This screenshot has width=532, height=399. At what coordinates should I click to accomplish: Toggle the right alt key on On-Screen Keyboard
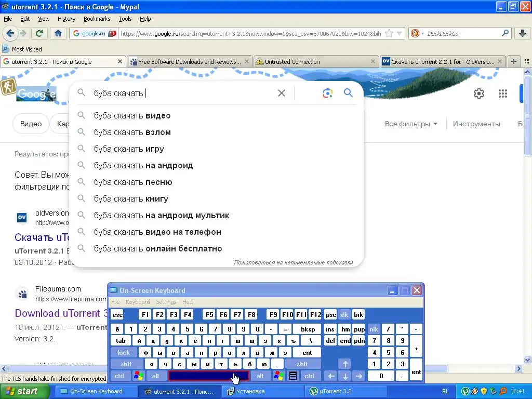[260, 376]
